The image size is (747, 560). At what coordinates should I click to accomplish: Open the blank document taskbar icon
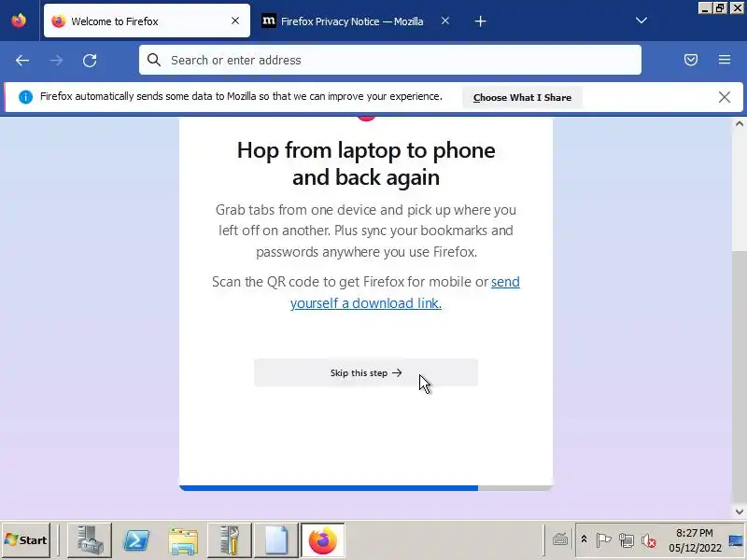[x=276, y=540]
